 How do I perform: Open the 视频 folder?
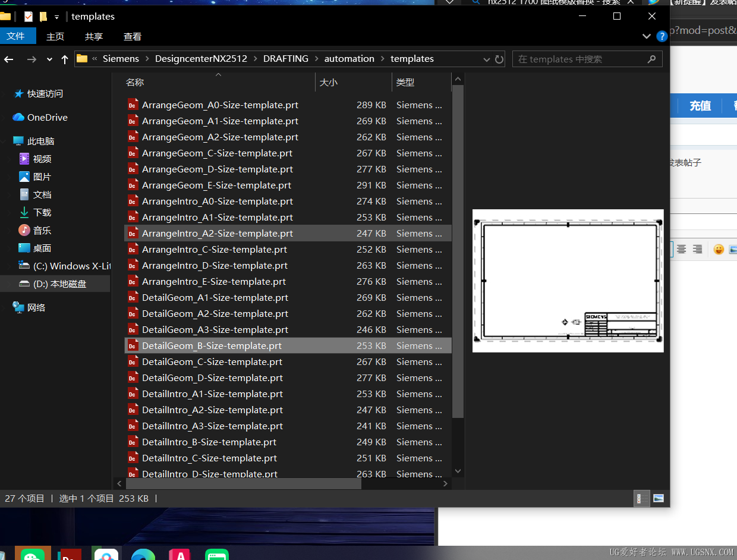(42, 159)
